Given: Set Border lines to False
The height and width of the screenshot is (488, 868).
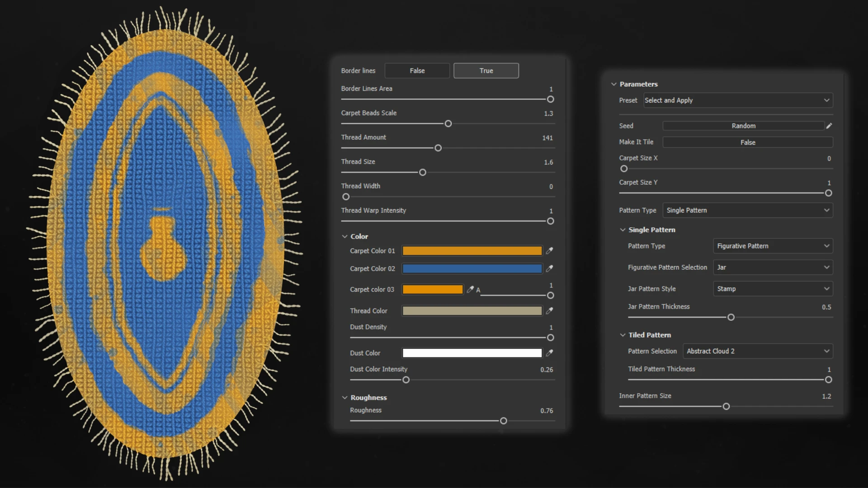Looking at the screenshot, I should pos(417,70).
